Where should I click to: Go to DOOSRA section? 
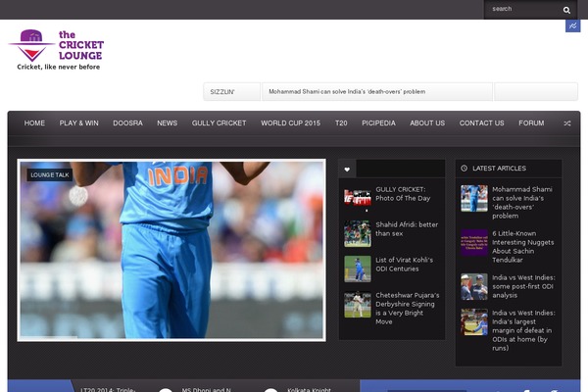click(x=127, y=123)
